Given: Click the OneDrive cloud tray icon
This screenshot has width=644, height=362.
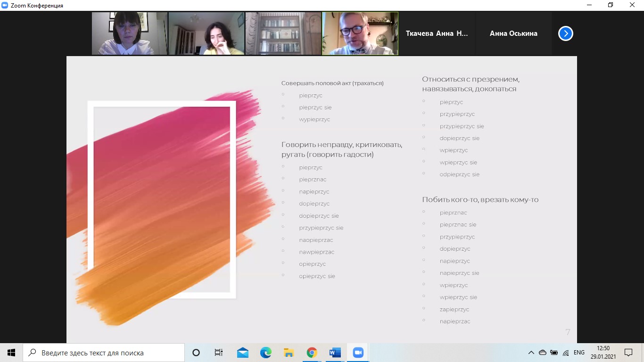Looking at the screenshot, I should click(x=542, y=353).
